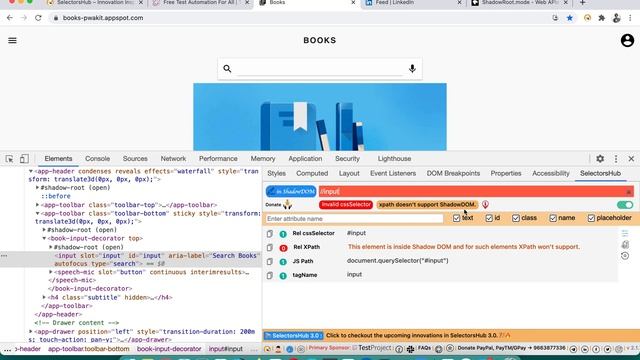This screenshot has height=360, width=640.
Task: Uncheck the class attribute checkbox
Action: 516,218
